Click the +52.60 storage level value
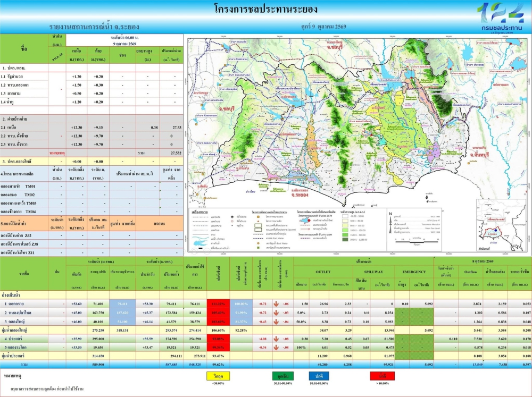This screenshot has width=532, height=397. click(76, 304)
